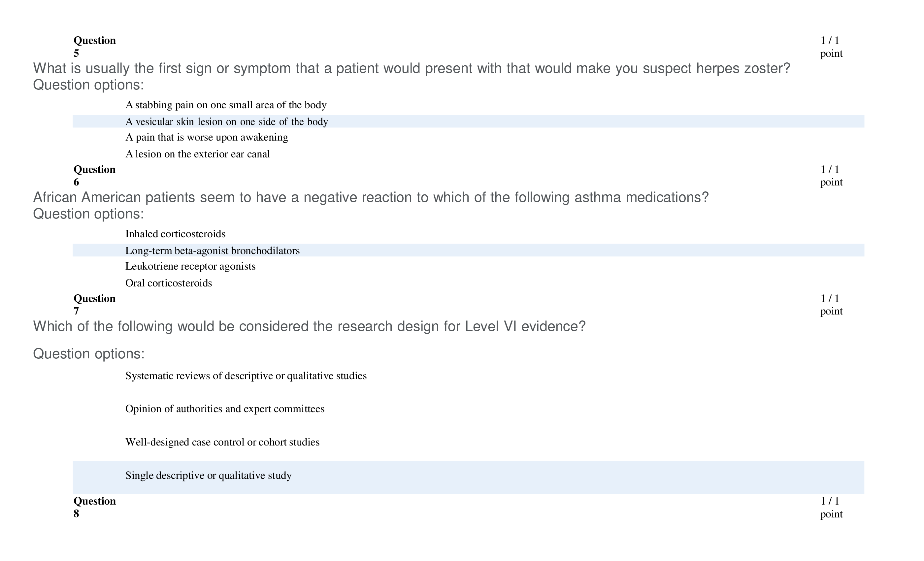Click the 'Question 5' heading
This screenshot has height=561, width=924.
(94, 47)
